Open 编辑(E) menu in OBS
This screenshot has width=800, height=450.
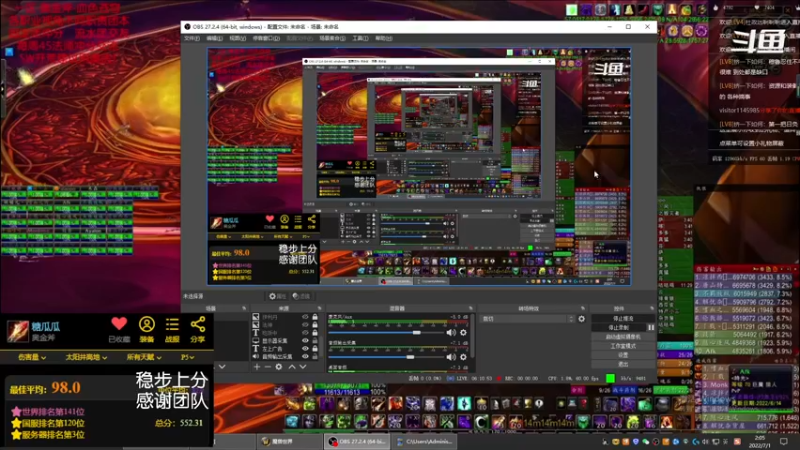coord(214,38)
